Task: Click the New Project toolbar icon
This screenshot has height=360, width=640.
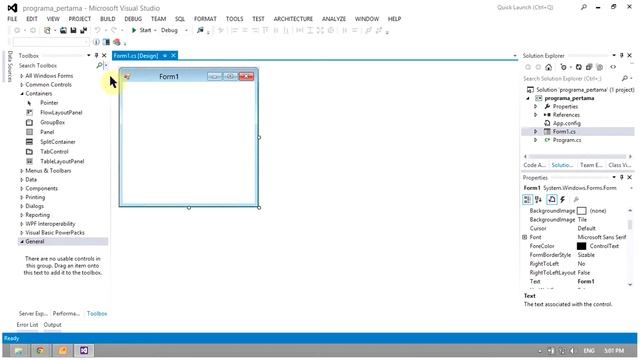Action: [47, 30]
